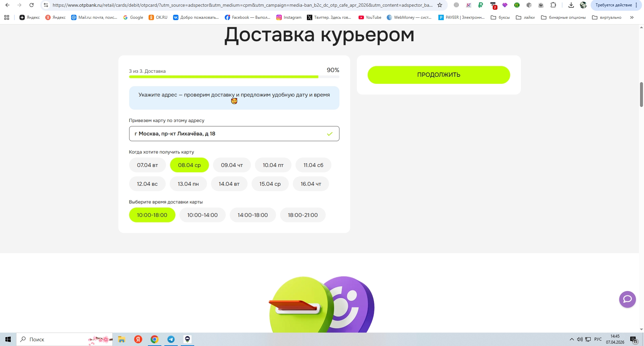The image size is (644, 346).
Task: Open the Extensions puzzle-piece menu
Action: [553, 5]
